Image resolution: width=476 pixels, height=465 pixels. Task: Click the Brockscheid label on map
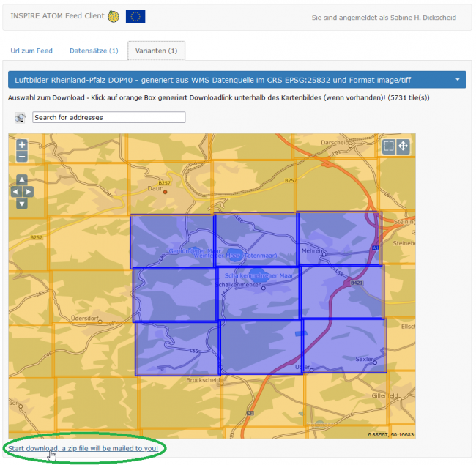coord(203,380)
